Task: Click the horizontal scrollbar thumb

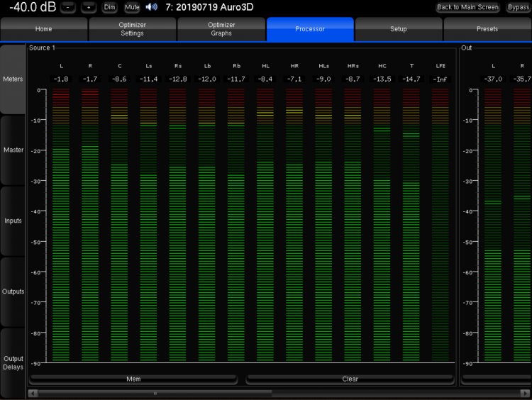Action: (155, 392)
